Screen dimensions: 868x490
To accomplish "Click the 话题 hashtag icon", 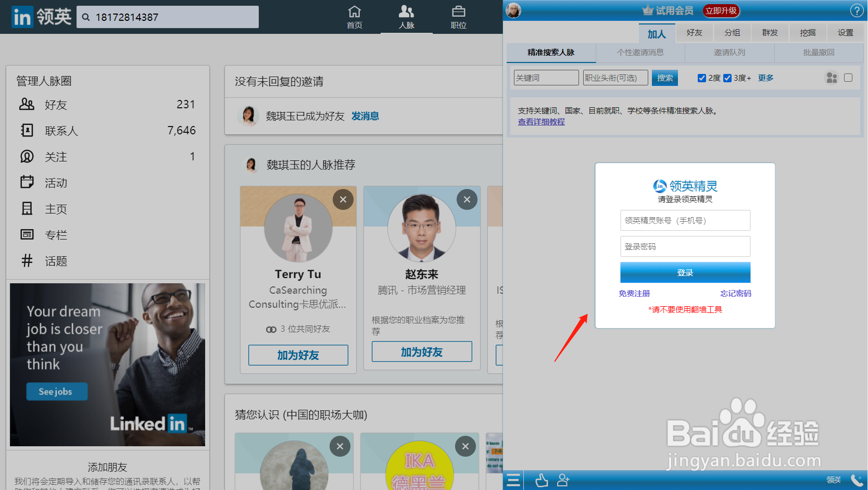I will pyautogui.click(x=27, y=260).
